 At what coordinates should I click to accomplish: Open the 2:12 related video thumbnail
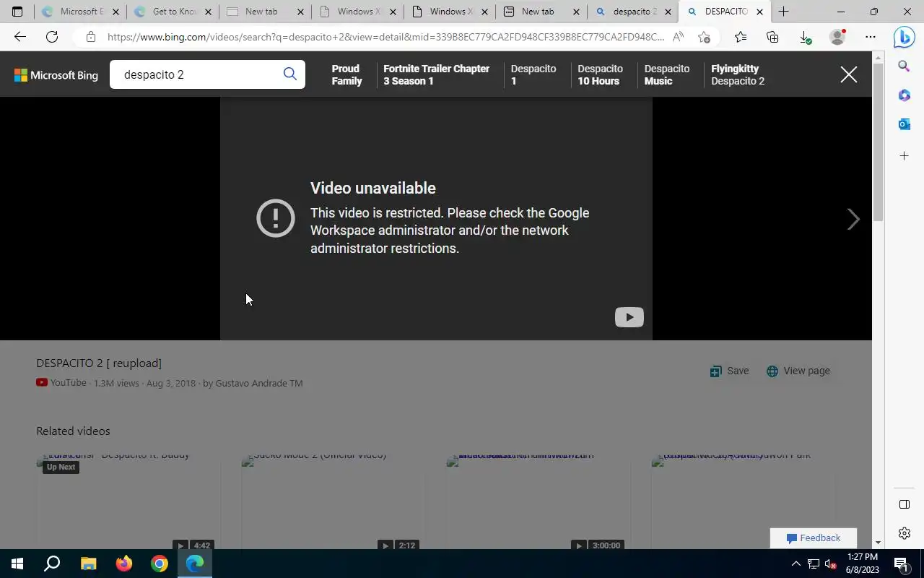333,502
